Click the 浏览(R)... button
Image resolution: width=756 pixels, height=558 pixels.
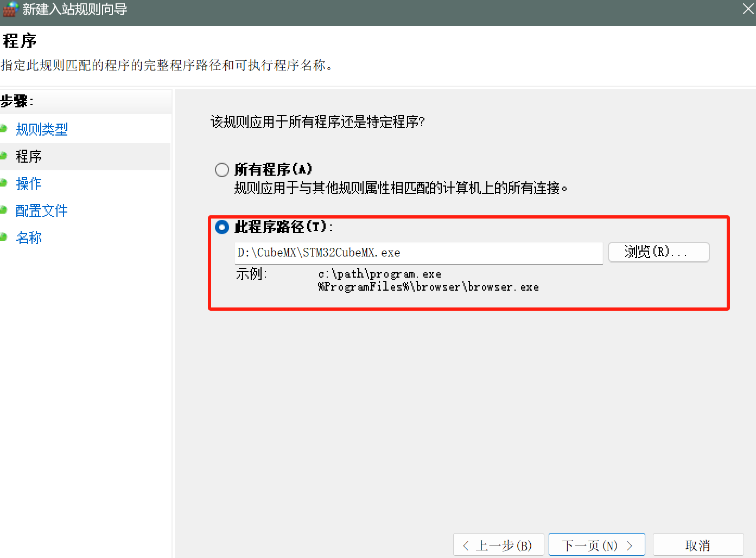(658, 252)
